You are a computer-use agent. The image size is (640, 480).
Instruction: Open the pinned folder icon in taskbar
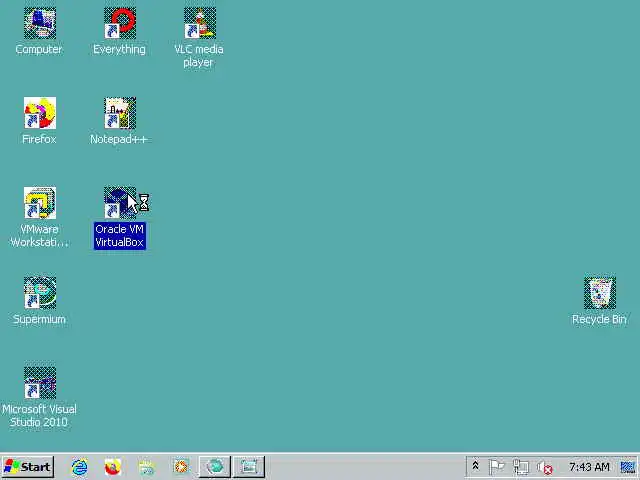[x=147, y=467]
